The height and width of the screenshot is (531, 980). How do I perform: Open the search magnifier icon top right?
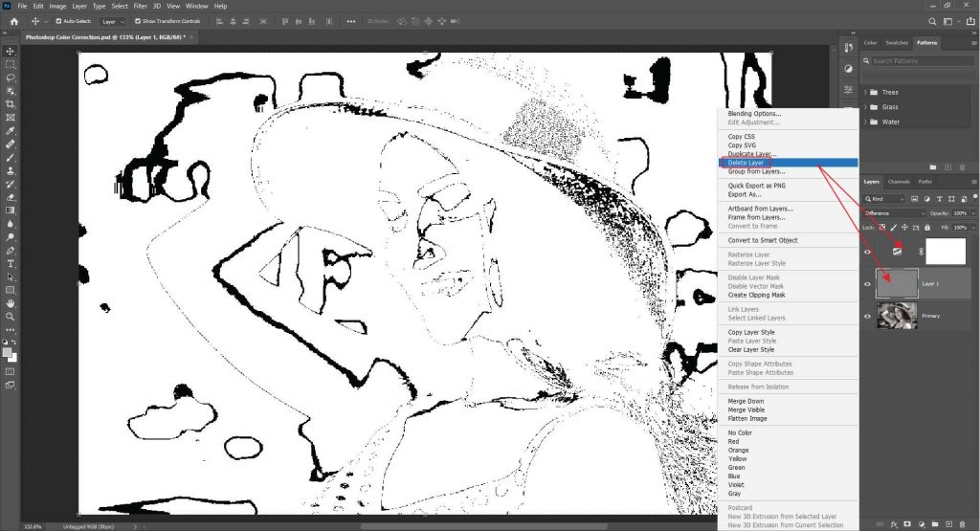click(x=932, y=21)
